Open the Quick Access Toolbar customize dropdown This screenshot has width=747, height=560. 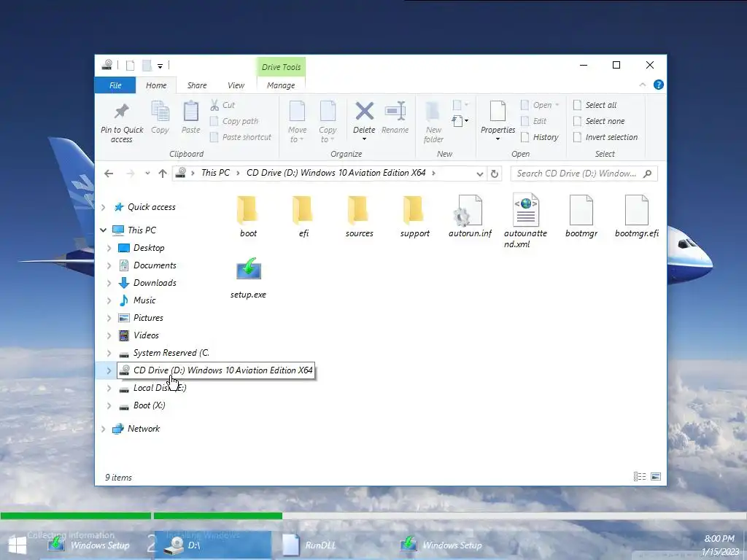[160, 66]
